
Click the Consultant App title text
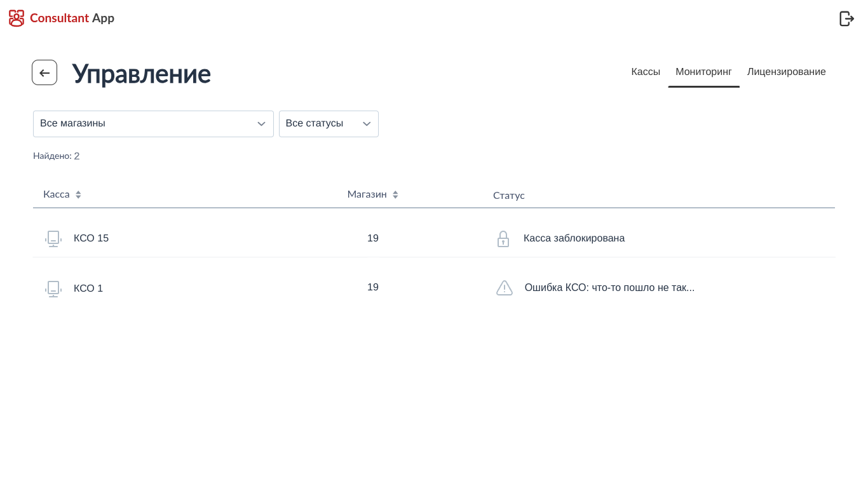pos(72,18)
